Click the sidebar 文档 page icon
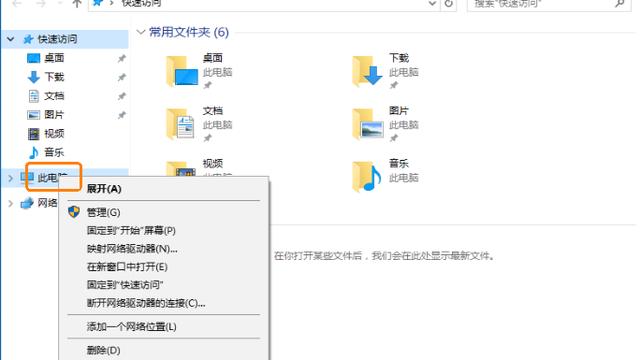This screenshot has width=640, height=360. point(33,96)
